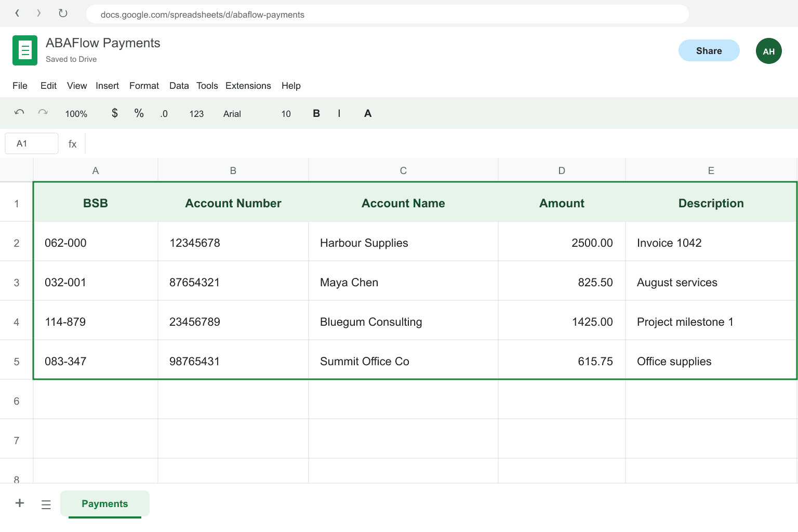Click the A1 name box

(x=32, y=143)
